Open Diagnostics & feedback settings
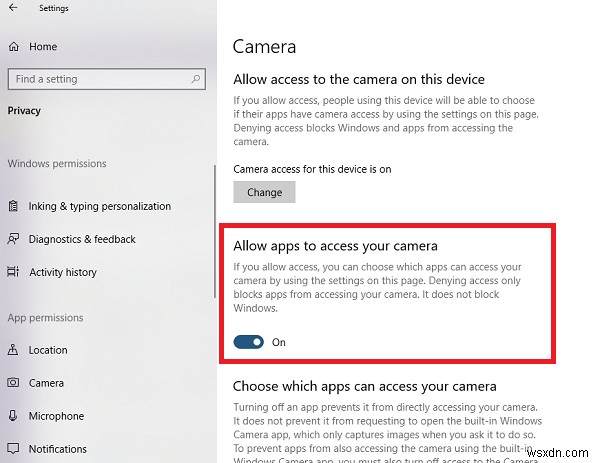The image size is (600, 463). [x=82, y=239]
